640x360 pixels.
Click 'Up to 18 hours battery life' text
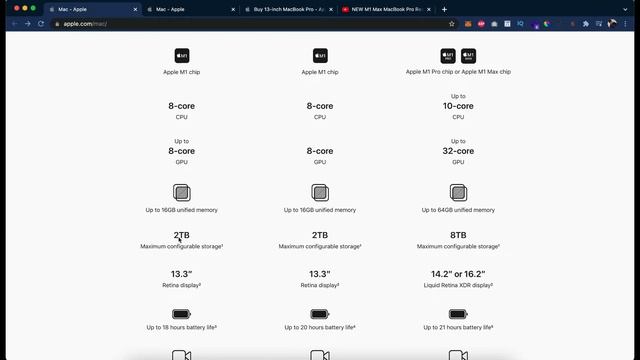[182, 327]
